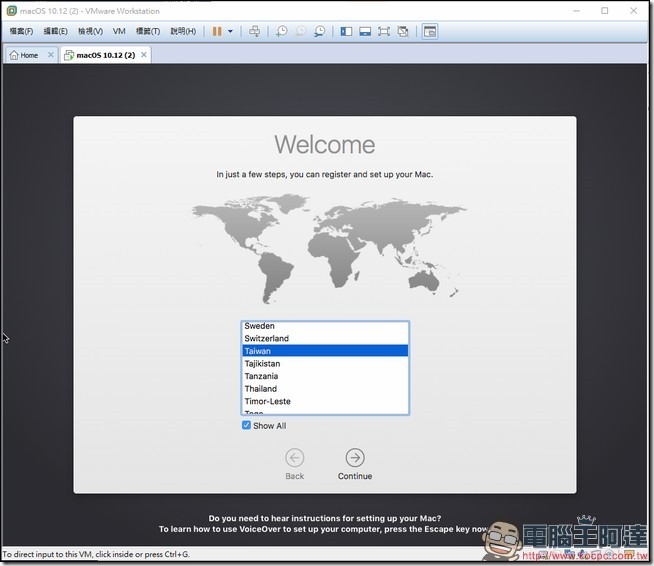The width and height of the screenshot is (654, 566).
Task: Switch to Unity mode icon
Action: (403, 31)
